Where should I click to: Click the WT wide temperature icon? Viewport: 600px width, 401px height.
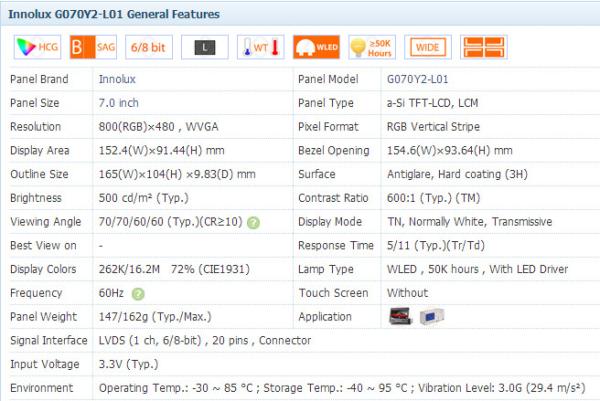(261, 47)
